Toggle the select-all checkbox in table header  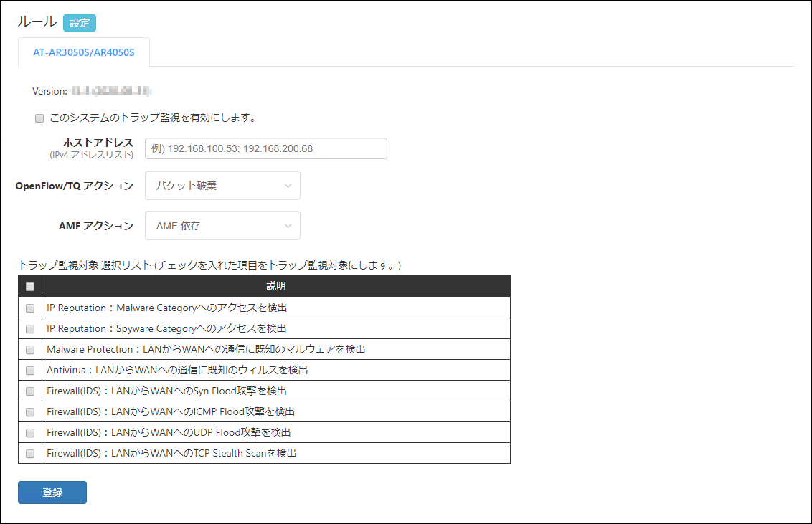click(x=30, y=287)
